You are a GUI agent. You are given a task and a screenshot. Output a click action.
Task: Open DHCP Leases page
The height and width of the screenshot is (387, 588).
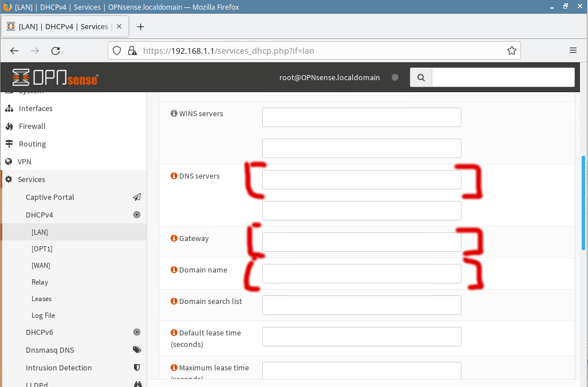pos(42,299)
